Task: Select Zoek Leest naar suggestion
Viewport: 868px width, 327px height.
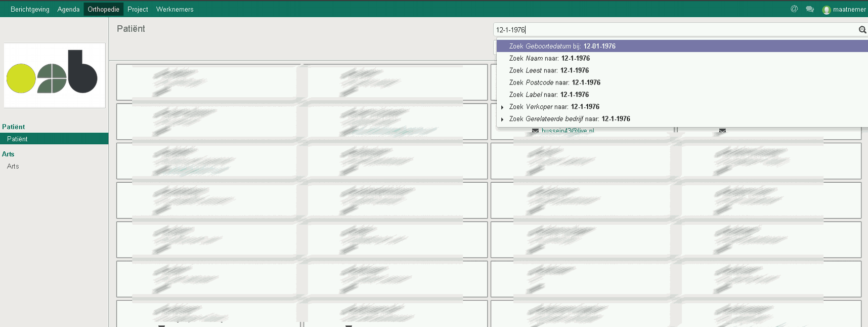Action: tap(682, 70)
